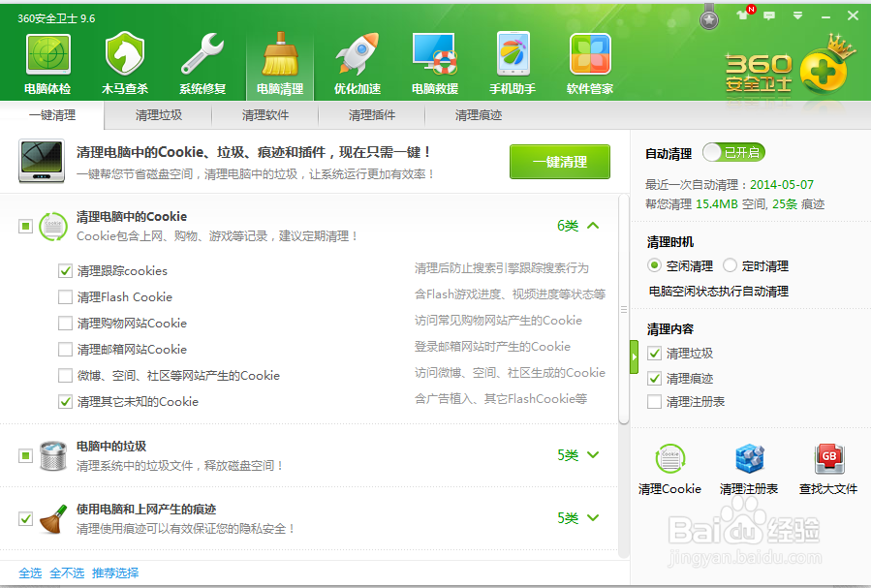The image size is (871, 588).
Task: Check 清理购物网站Cookie
Action: click(x=65, y=324)
